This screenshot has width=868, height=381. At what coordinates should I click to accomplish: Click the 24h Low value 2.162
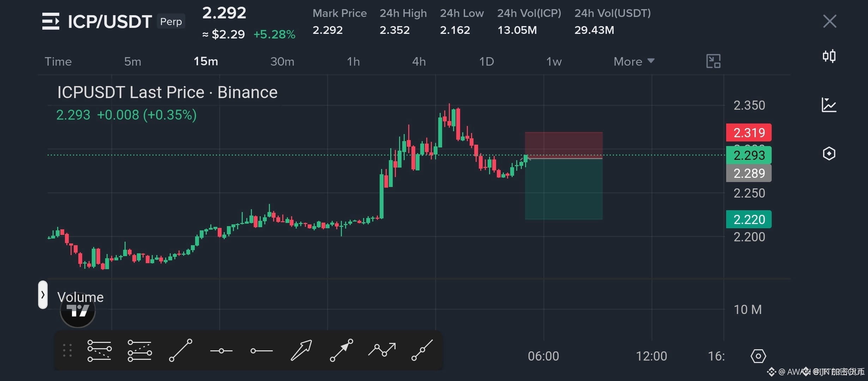455,30
